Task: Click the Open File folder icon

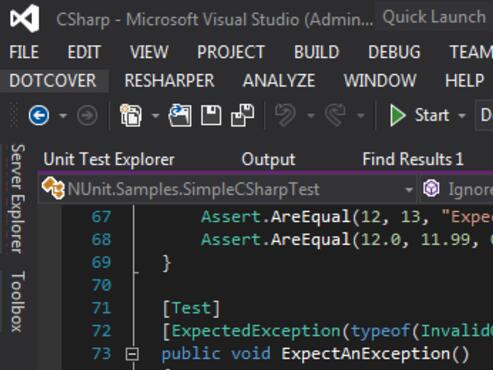Action: (x=180, y=115)
